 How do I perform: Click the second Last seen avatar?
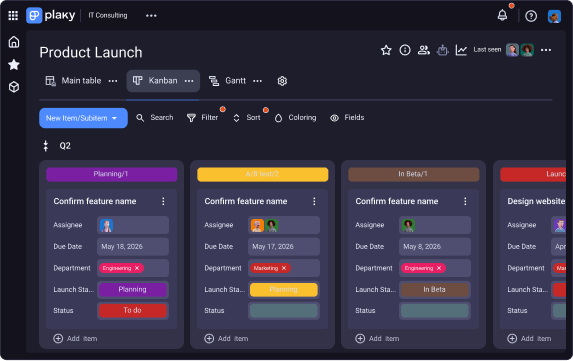point(527,50)
